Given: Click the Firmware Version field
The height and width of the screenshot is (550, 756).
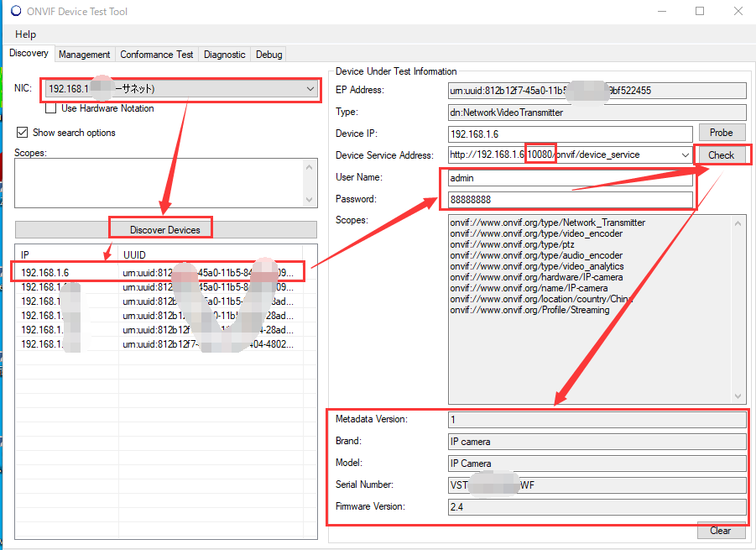Looking at the screenshot, I should click(597, 507).
